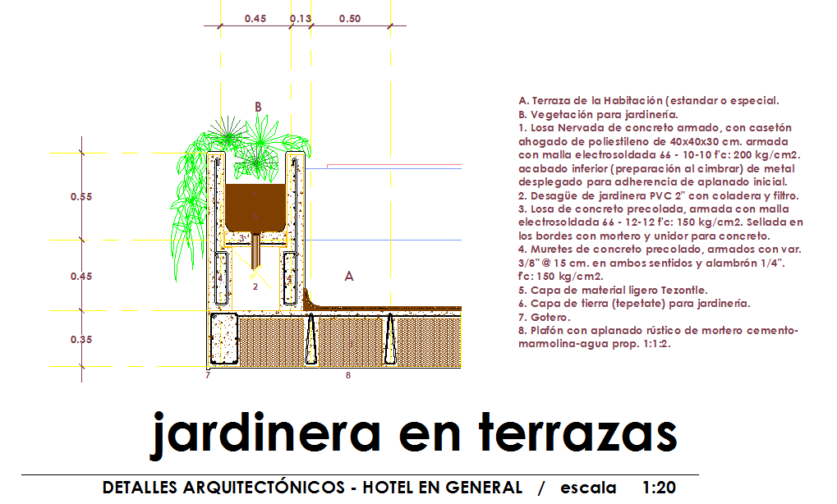This screenshot has width=837, height=504.
Task: Select the brown soil fill in the planter
Action: tap(255, 205)
